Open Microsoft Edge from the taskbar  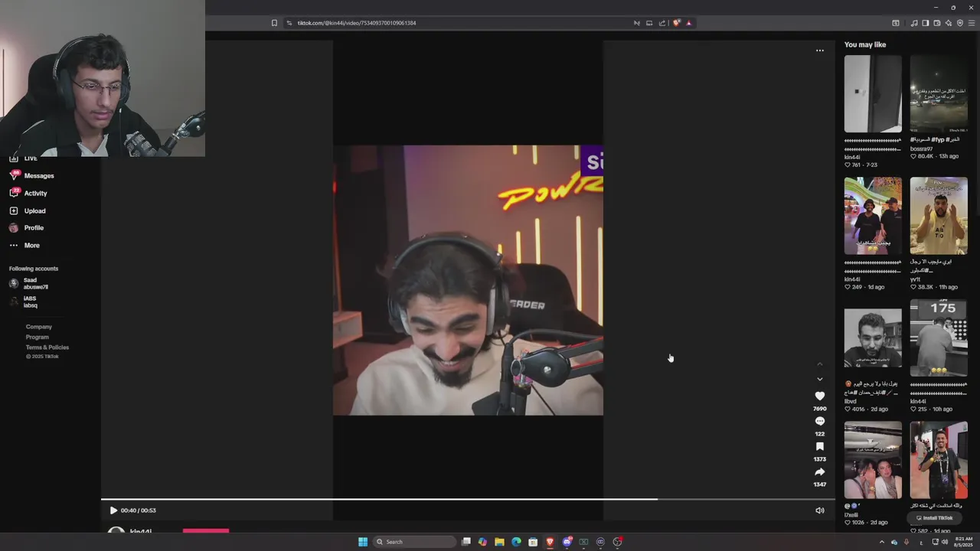tap(516, 542)
